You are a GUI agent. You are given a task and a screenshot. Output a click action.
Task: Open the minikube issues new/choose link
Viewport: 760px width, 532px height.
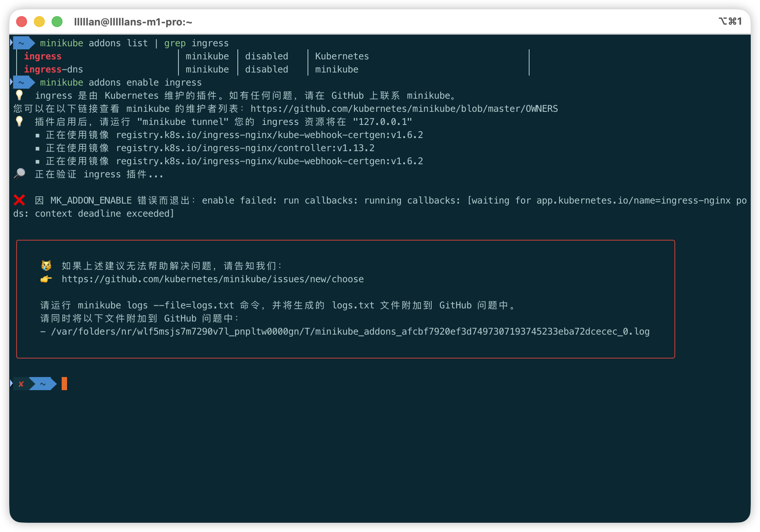212,279
